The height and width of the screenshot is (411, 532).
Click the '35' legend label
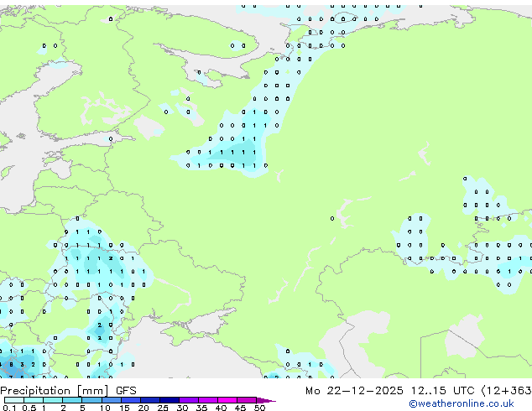(x=201, y=408)
